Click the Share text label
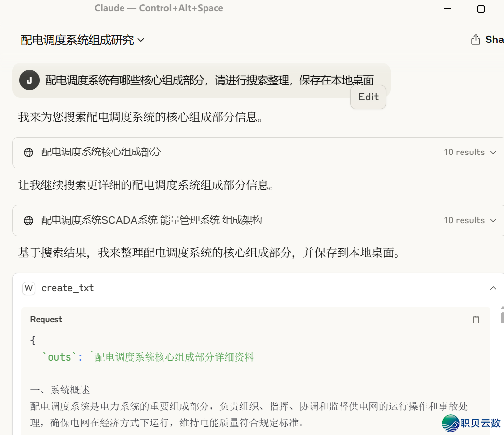 point(494,40)
